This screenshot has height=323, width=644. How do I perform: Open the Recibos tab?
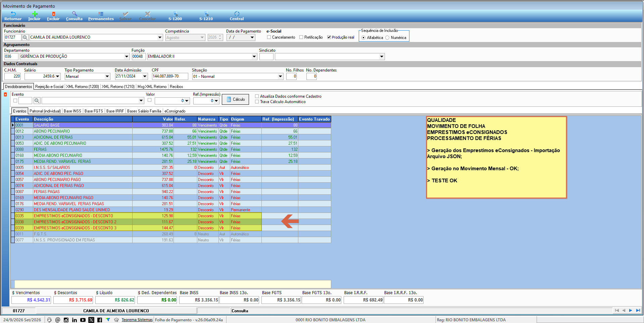point(177,87)
